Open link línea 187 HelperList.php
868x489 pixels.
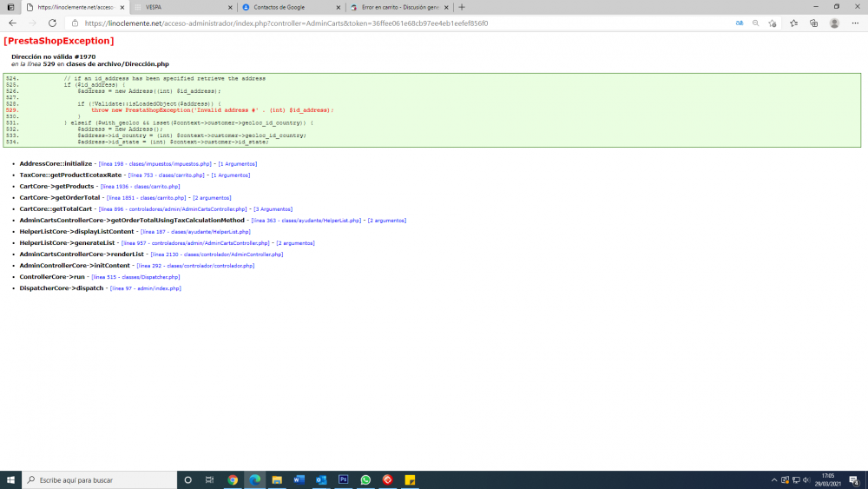(195, 232)
